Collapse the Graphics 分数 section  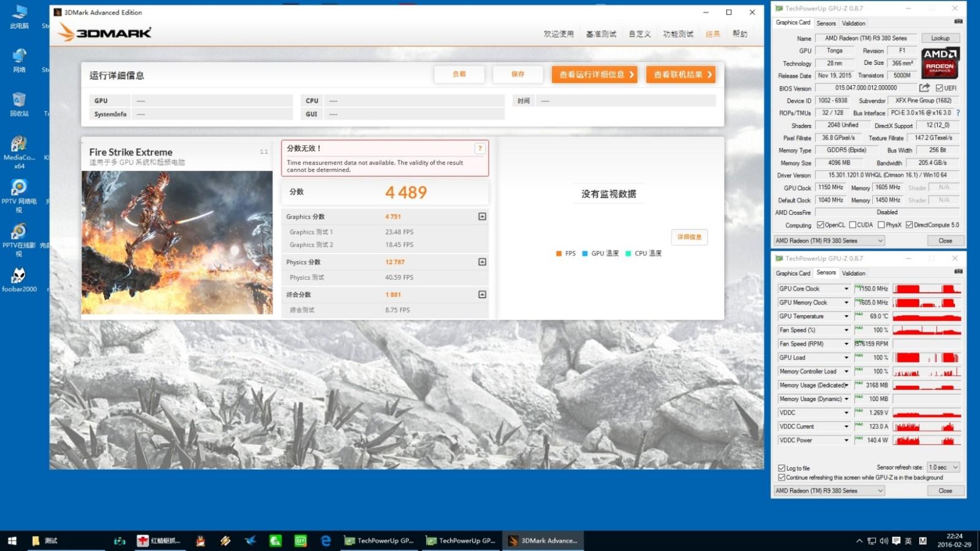(x=482, y=216)
